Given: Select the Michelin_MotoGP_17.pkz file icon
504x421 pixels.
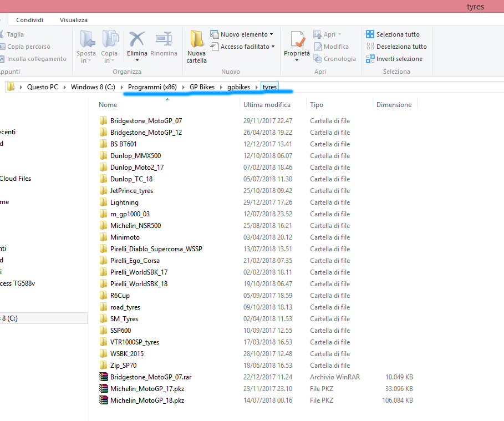Looking at the screenshot, I should (104, 388).
